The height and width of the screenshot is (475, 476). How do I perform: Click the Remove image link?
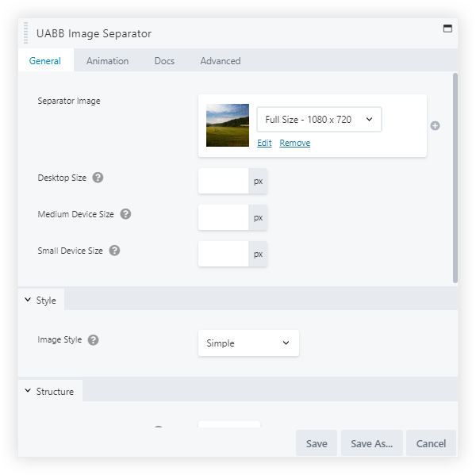point(294,143)
